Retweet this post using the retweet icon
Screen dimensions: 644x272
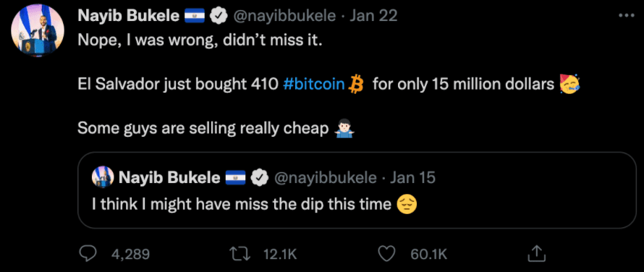tap(242, 255)
